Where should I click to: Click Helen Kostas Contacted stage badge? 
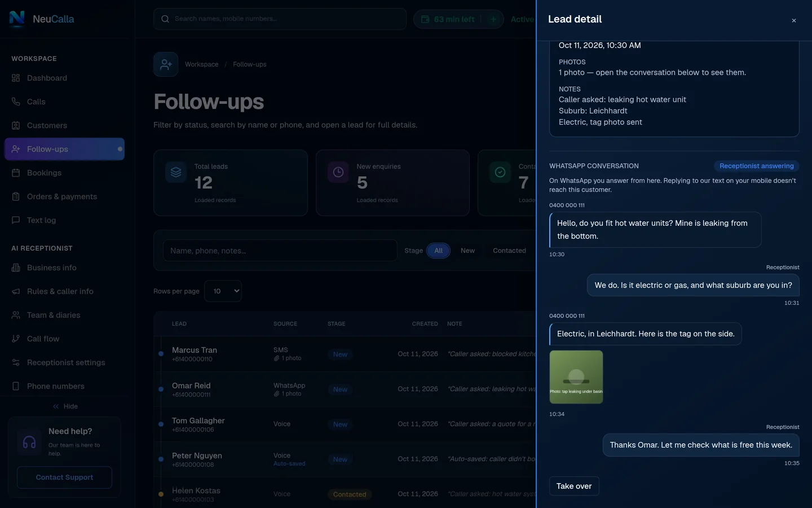(x=350, y=494)
